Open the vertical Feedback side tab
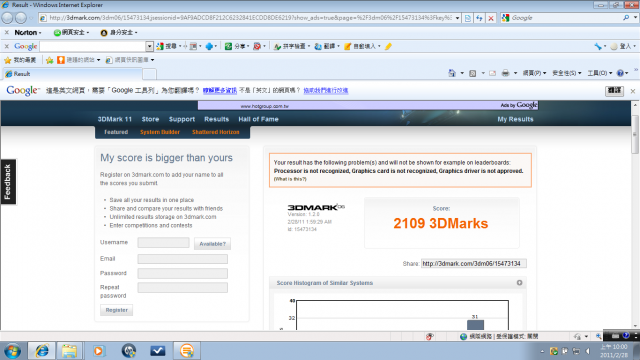640x360 pixels. click(x=8, y=182)
